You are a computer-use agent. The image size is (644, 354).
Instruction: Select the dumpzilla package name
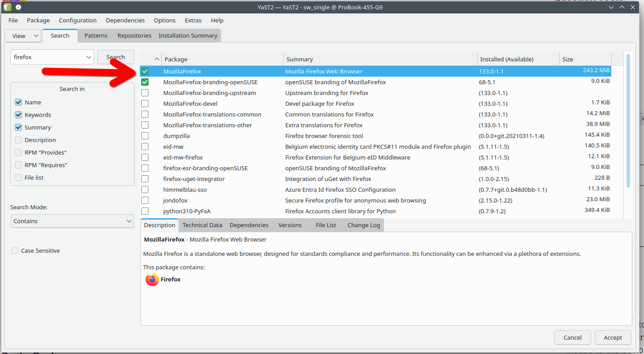[177, 136]
